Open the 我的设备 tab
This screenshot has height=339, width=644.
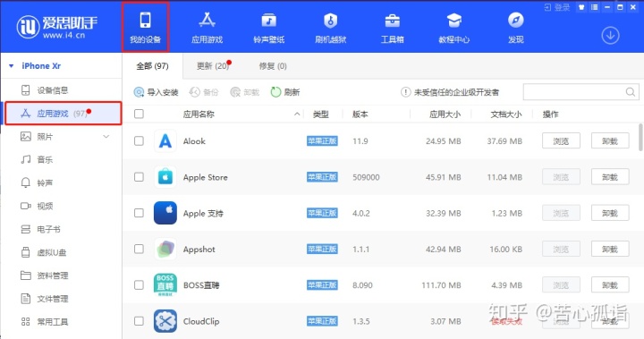[x=145, y=27]
